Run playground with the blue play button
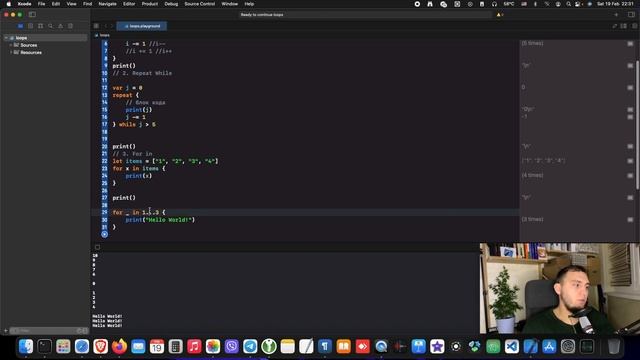640x360 pixels. [x=104, y=234]
